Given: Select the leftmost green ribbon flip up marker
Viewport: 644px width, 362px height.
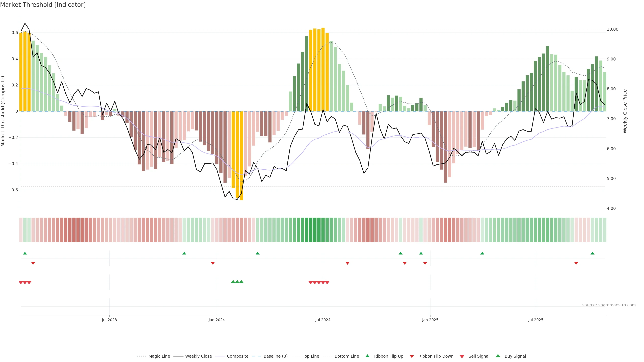Looking at the screenshot, I should click(25, 253).
